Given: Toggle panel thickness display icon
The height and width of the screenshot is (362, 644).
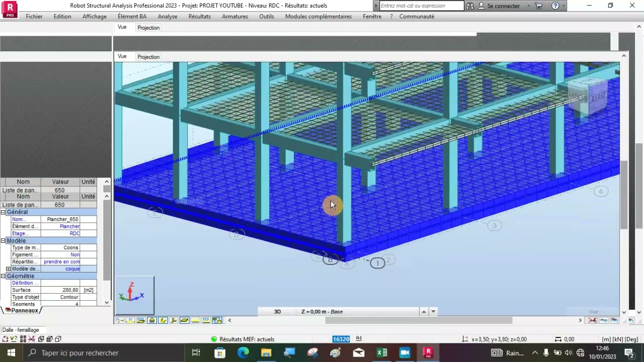Looking at the screenshot, I should 184,320.
